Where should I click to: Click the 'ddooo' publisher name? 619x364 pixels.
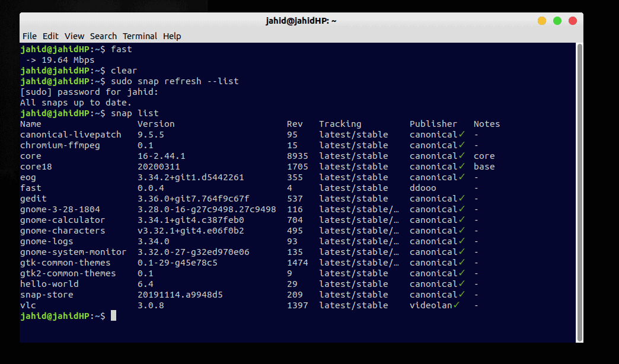pyautogui.click(x=423, y=188)
